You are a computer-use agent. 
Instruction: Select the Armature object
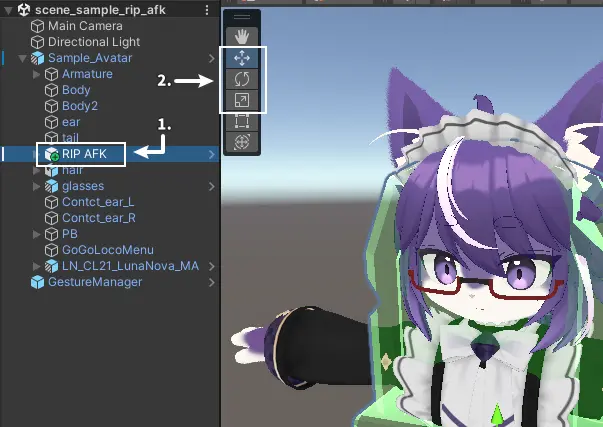click(x=87, y=74)
